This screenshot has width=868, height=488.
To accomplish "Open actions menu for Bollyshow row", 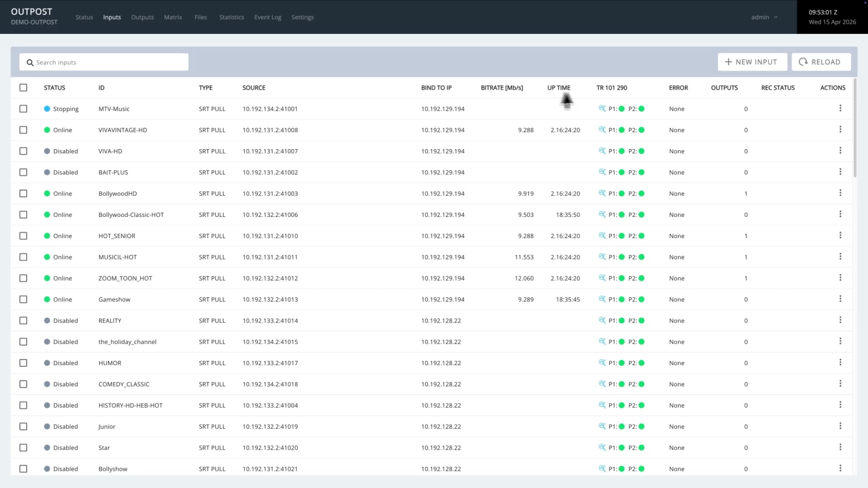I will pyautogui.click(x=840, y=469).
